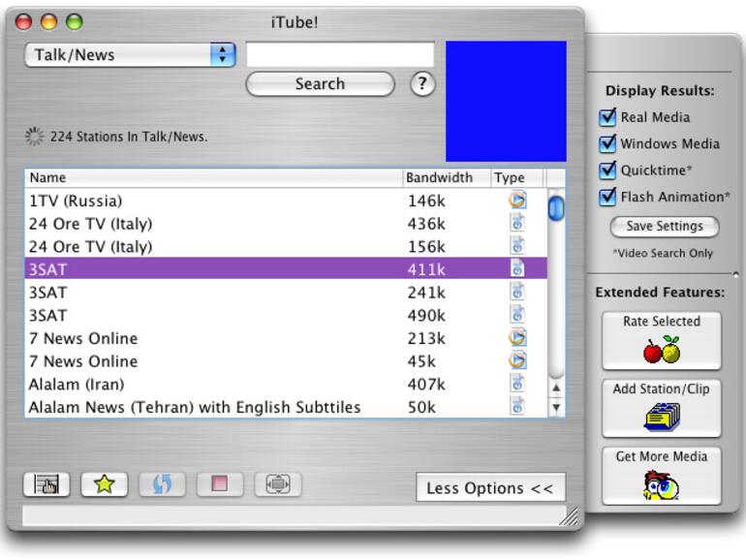Click the station list scrollbar thumb
Image resolution: width=746 pixels, height=560 pixels.
coord(556,208)
